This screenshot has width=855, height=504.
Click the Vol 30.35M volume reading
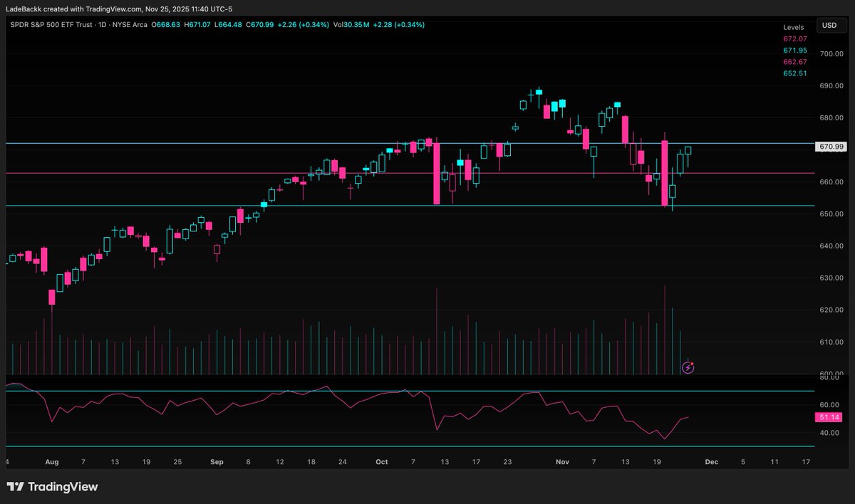click(x=351, y=25)
